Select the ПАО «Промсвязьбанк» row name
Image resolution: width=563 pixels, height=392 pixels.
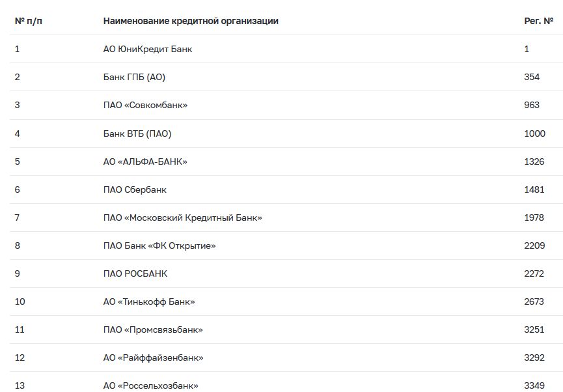pos(153,329)
